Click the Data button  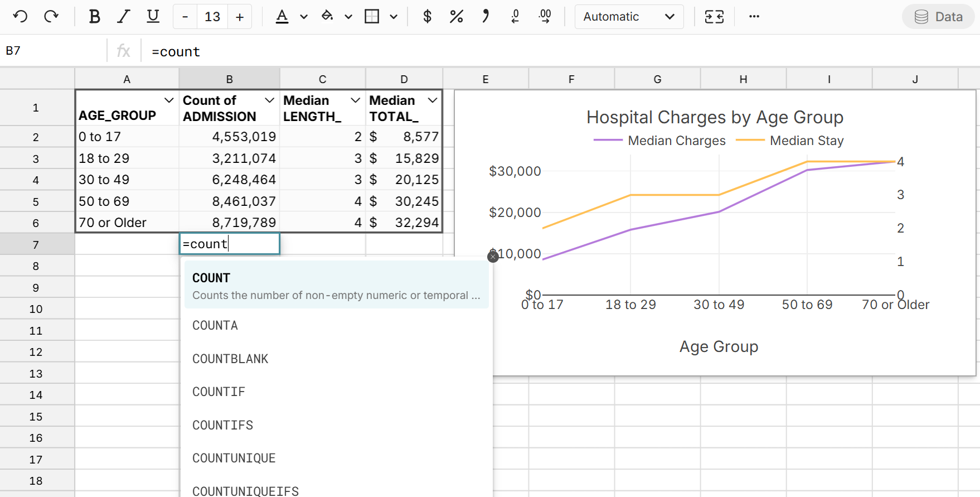coord(939,17)
